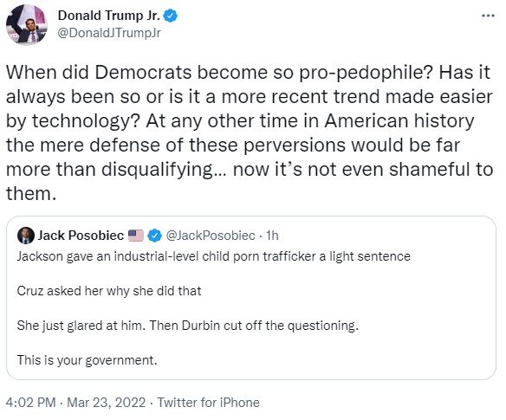The width and height of the screenshot is (506, 420).
Task: Click the Mar 23, 2022 date
Action: [x=107, y=403]
